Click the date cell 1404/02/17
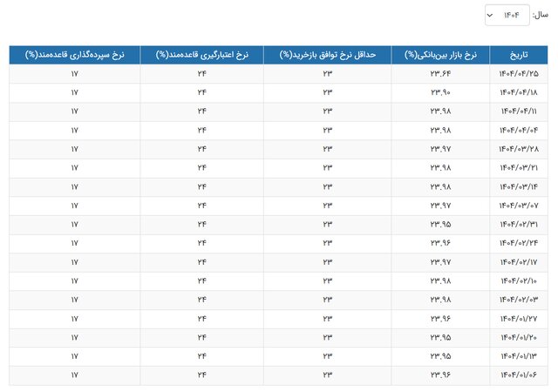 519,261
